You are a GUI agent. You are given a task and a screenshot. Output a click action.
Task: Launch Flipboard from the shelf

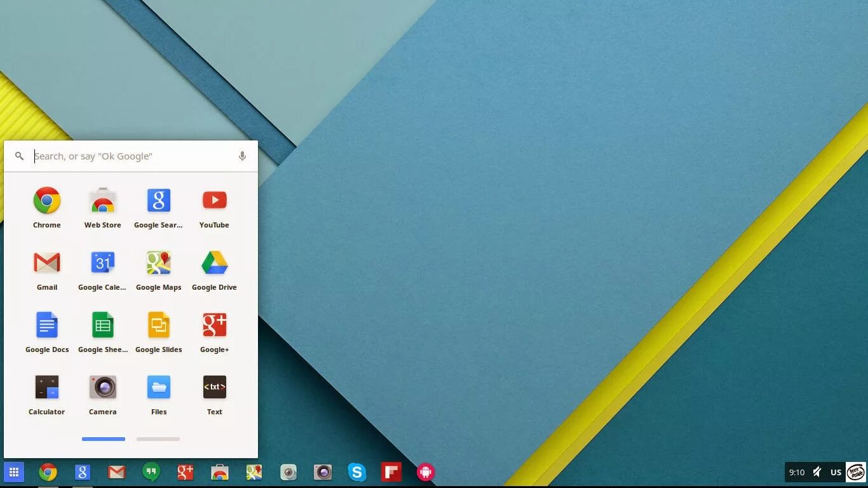(x=391, y=472)
